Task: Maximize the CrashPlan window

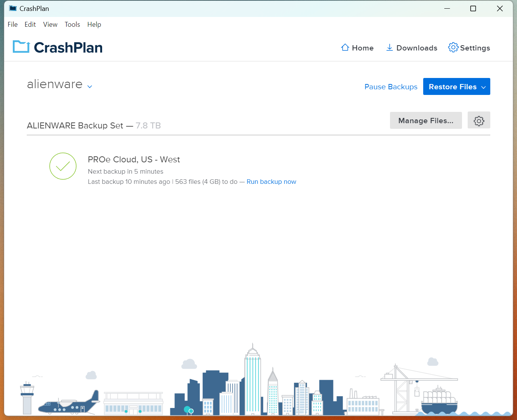Action: pyautogui.click(x=473, y=8)
